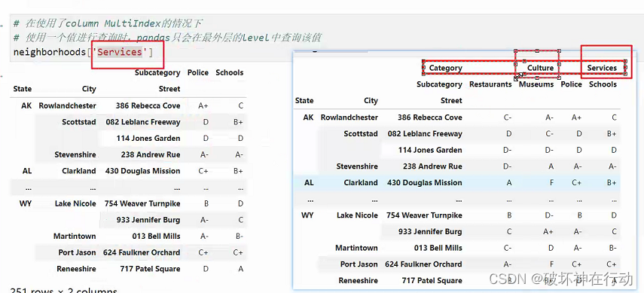Screen dimensions: 644x293
Task: Click the Police header in the four-column table
Action: coord(571,84)
